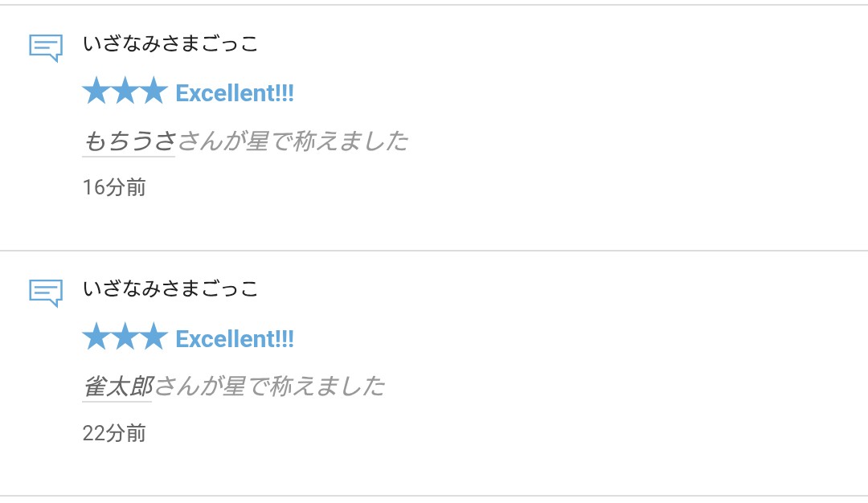Open the 雀太郎 user profile link
Image resolution: width=868 pixels, height=503 pixels.
click(117, 386)
